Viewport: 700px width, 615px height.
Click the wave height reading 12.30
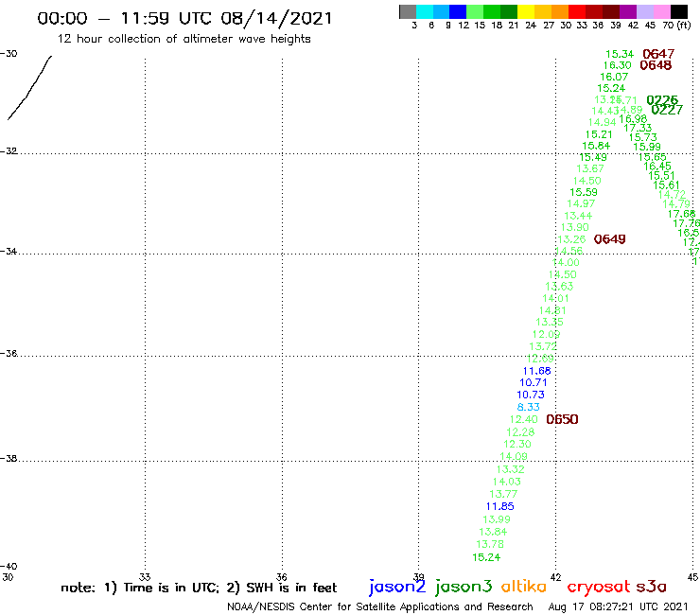click(x=517, y=444)
